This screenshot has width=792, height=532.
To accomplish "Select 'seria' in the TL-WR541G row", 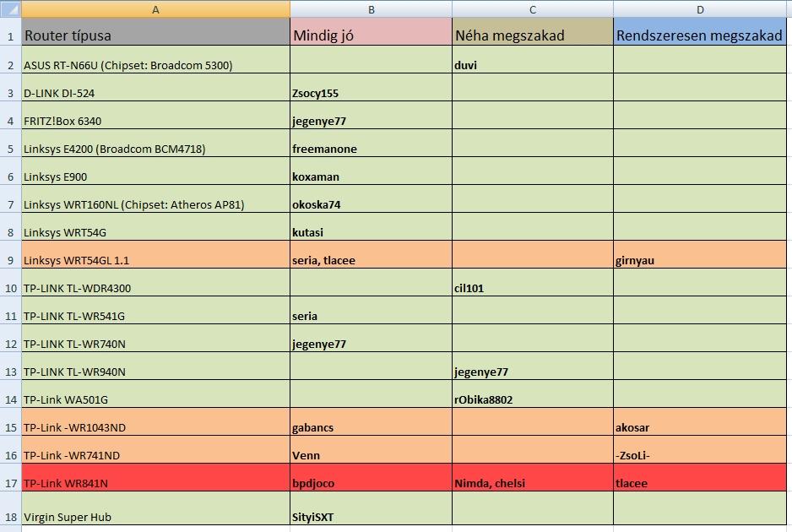I will [372, 310].
